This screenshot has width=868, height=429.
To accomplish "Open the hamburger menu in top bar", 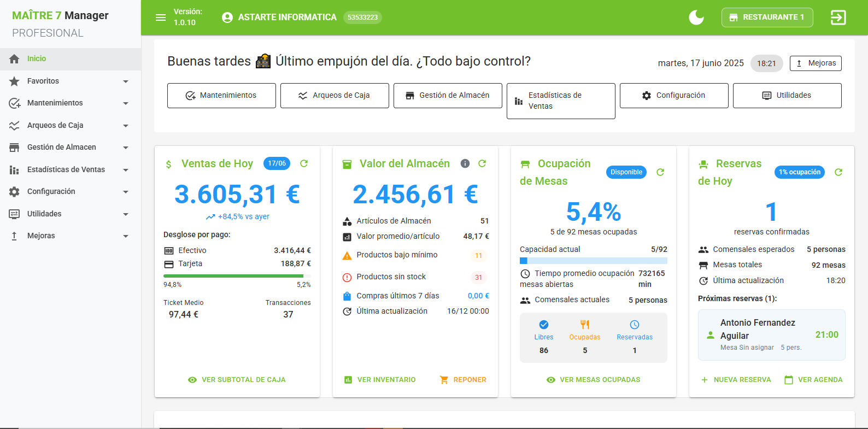I will tap(161, 17).
